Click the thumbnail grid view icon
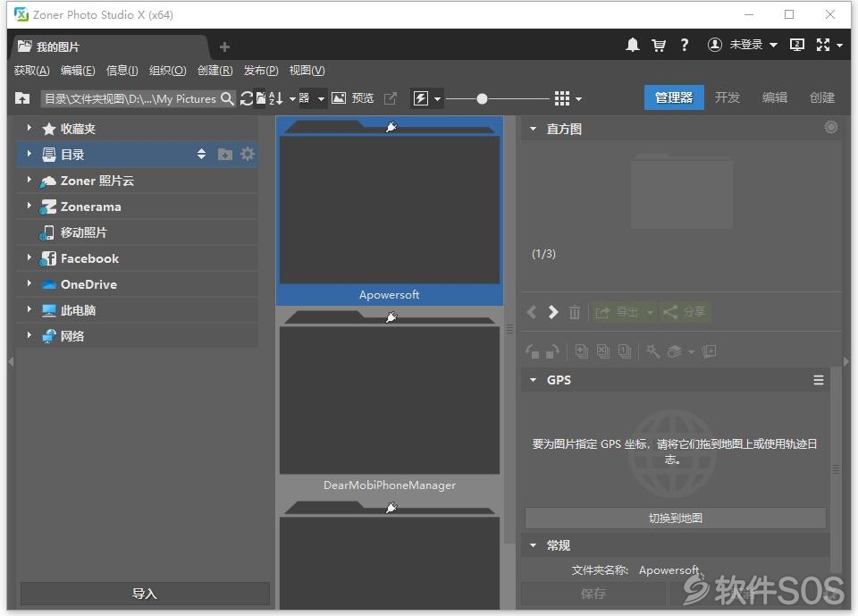The width and height of the screenshot is (858, 616). 562,98
